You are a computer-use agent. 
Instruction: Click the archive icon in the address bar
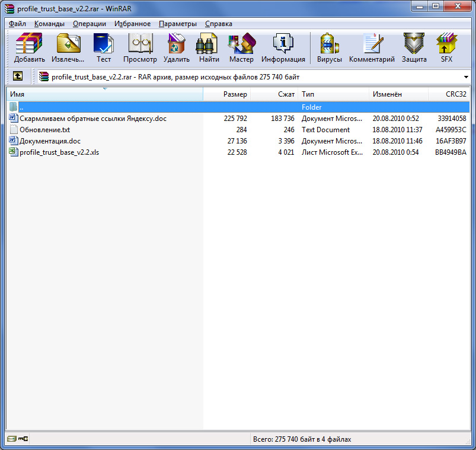coord(44,76)
